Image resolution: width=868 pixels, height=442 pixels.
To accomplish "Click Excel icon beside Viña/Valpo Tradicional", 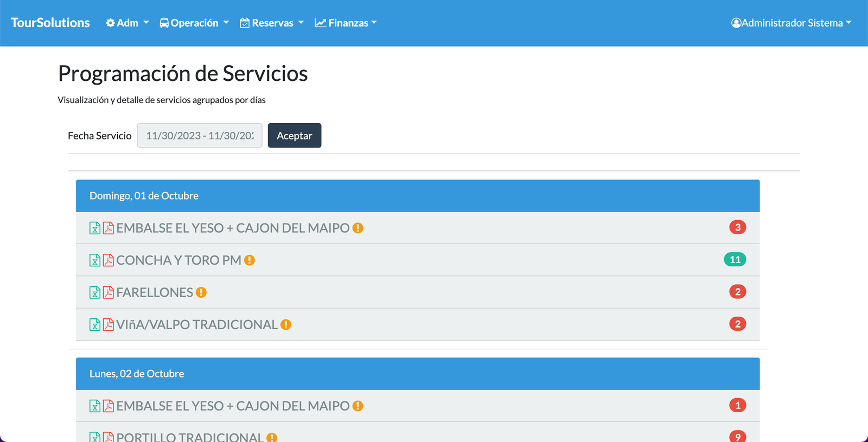I will point(95,325).
